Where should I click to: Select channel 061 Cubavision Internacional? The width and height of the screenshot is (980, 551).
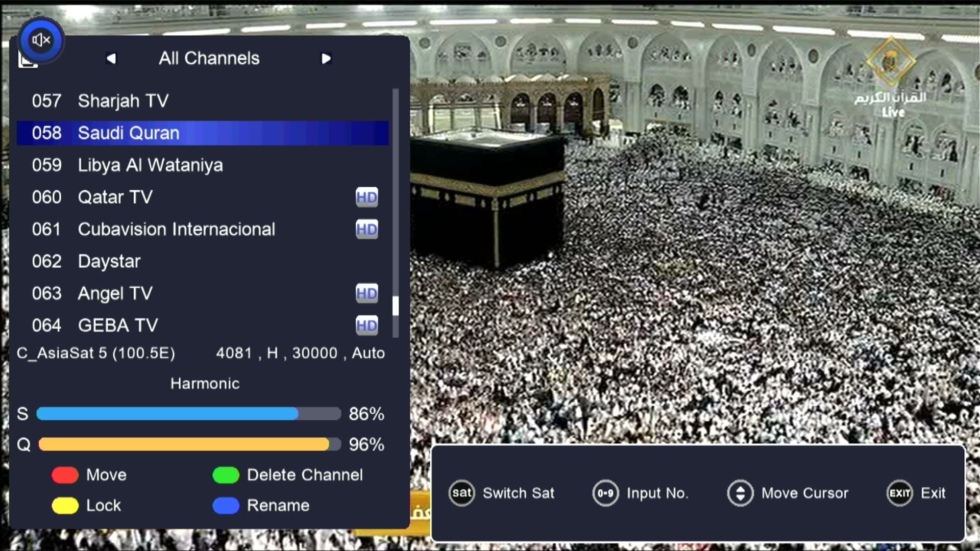coord(176,230)
